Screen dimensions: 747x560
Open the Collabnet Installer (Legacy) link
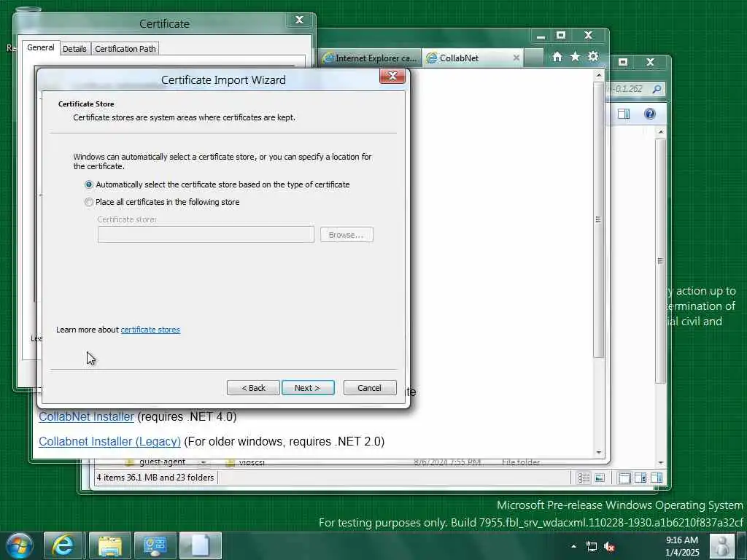[x=109, y=441]
